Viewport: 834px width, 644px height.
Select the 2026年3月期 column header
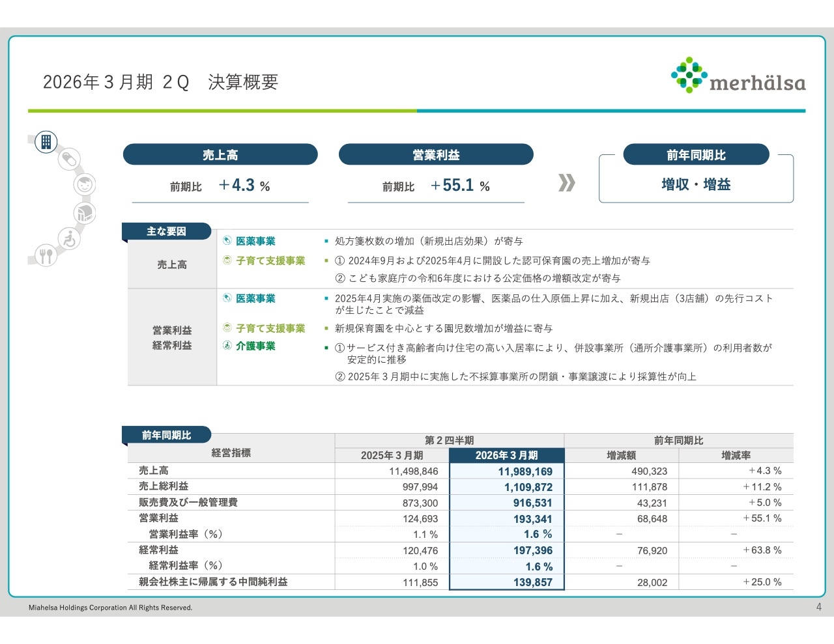506,455
